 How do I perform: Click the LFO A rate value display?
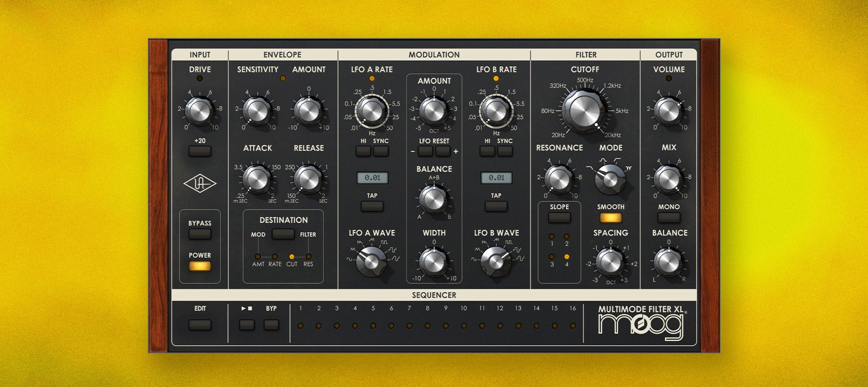point(372,178)
